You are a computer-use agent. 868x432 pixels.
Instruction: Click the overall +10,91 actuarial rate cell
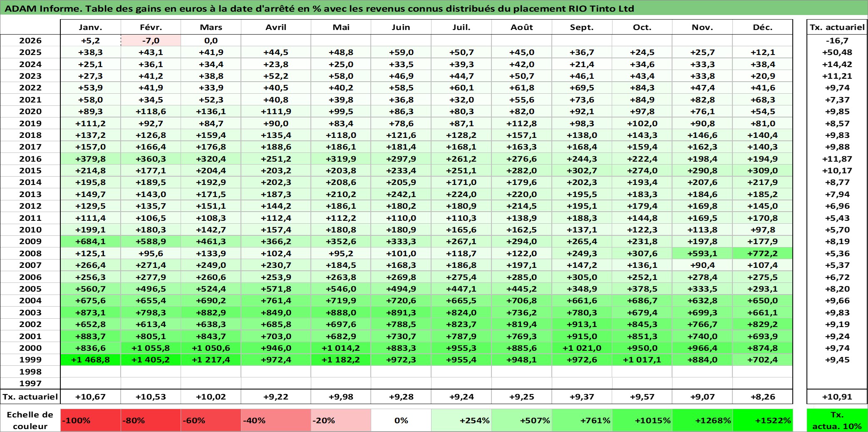pos(837,397)
